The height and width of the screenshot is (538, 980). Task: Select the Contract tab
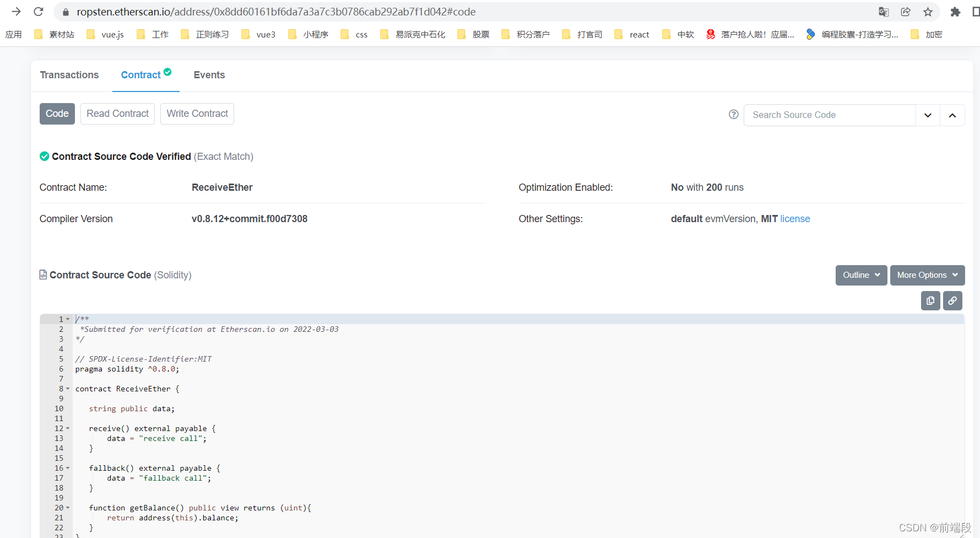coord(146,75)
